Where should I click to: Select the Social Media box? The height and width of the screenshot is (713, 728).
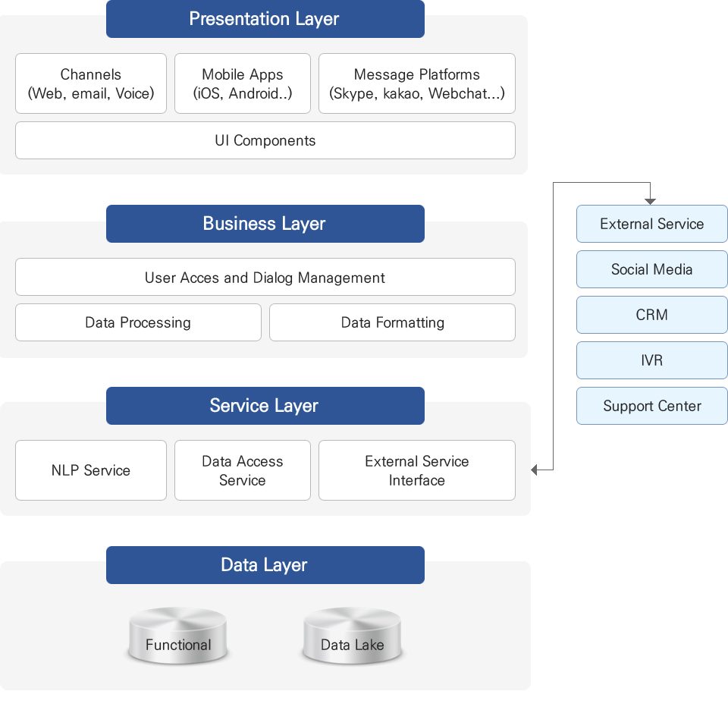point(652,269)
